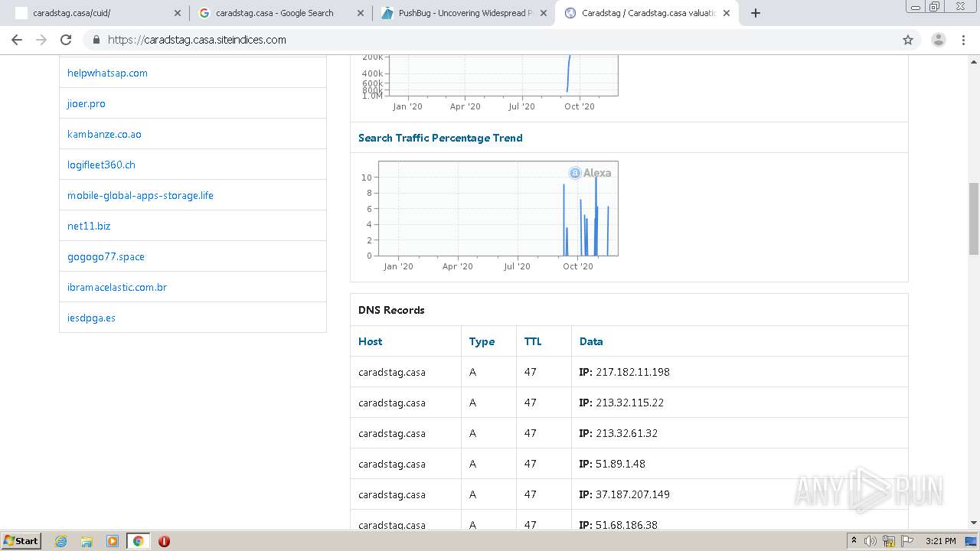
Task: Close the caradstag.casa/cuid/ tab
Action: [177, 13]
